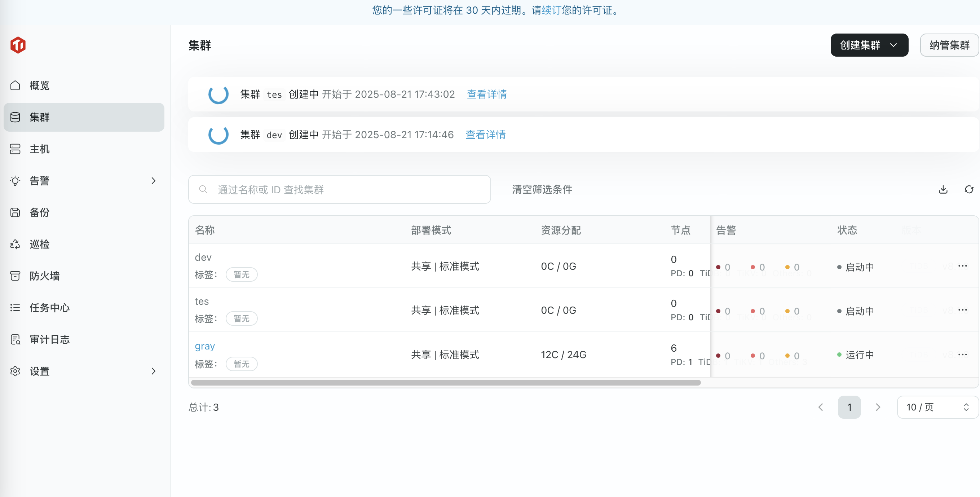The height and width of the screenshot is (497, 980).
Task: Open 主机 in the sidebar
Action: coord(40,149)
